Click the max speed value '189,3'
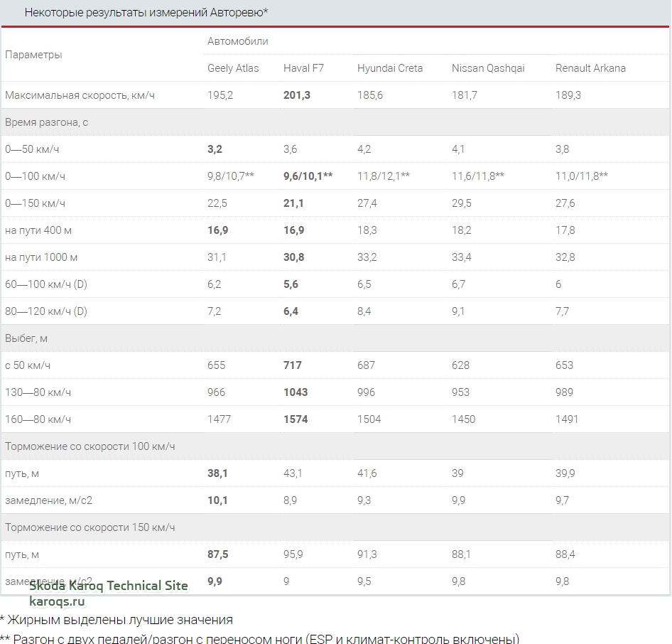The width and height of the screenshot is (672, 644). (x=568, y=95)
